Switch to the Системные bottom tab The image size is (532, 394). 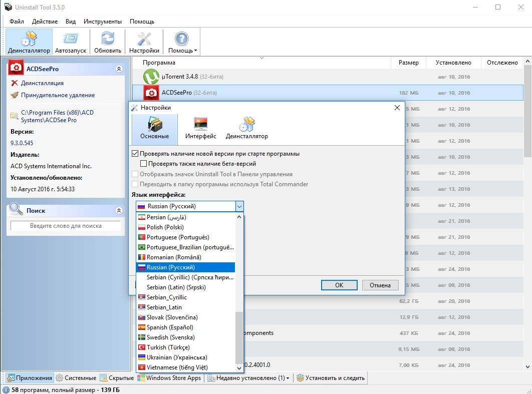click(76, 377)
